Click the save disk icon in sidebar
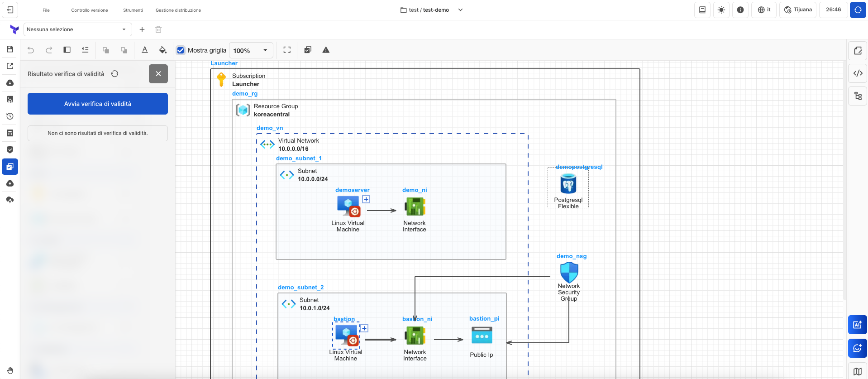 (10, 49)
